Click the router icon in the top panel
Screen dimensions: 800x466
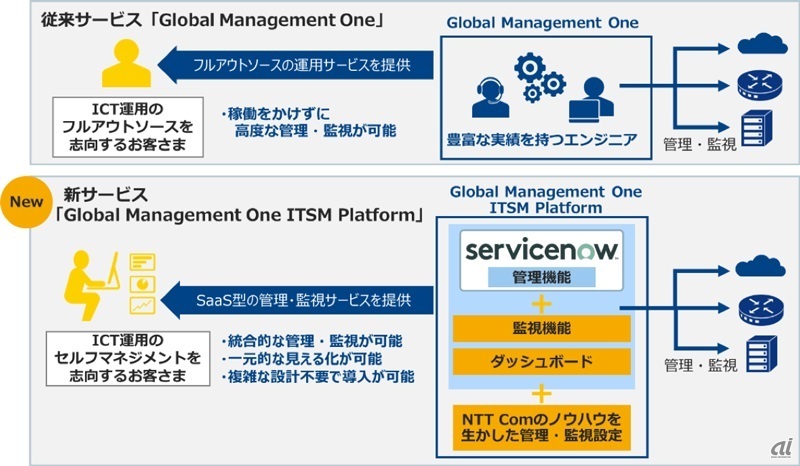pos(760,86)
